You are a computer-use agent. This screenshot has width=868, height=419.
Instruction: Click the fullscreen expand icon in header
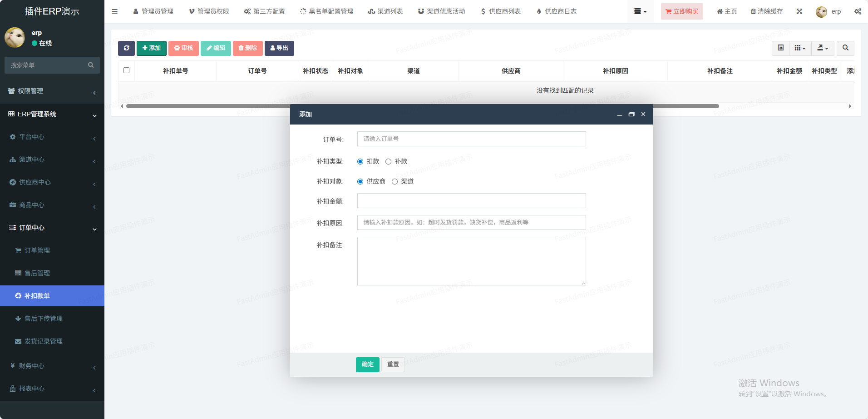pos(799,11)
